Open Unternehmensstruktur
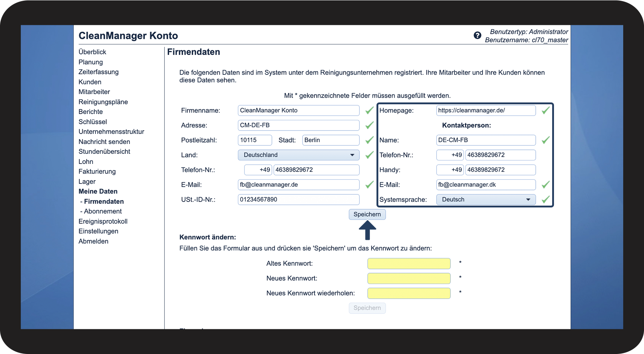This screenshot has height=354, width=644. click(111, 132)
